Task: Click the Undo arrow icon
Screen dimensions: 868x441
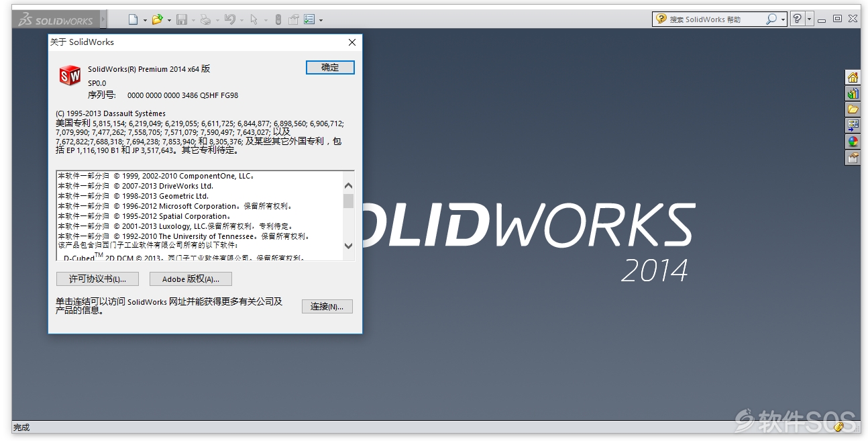Action: (230, 19)
